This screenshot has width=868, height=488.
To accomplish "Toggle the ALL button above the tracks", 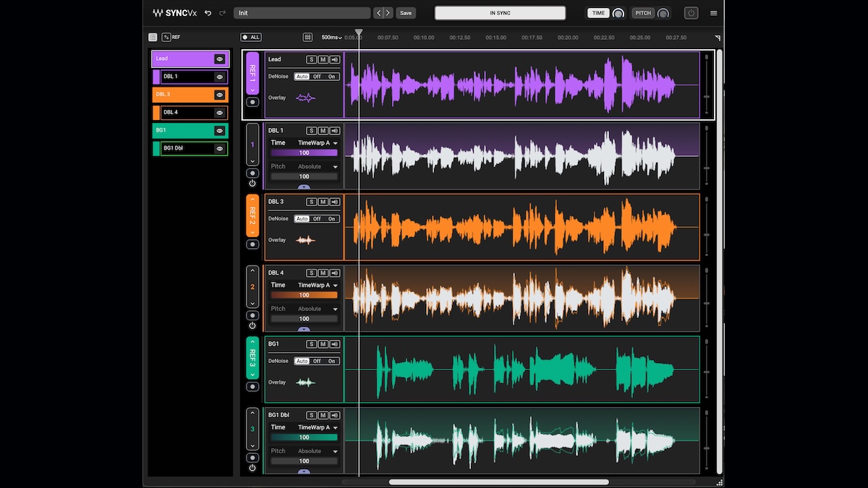I will [251, 37].
